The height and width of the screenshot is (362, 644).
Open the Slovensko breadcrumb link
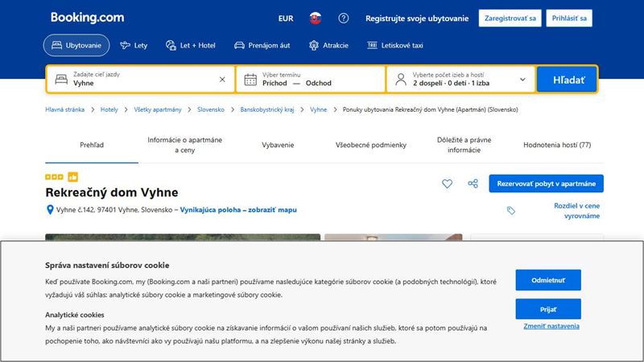point(211,109)
